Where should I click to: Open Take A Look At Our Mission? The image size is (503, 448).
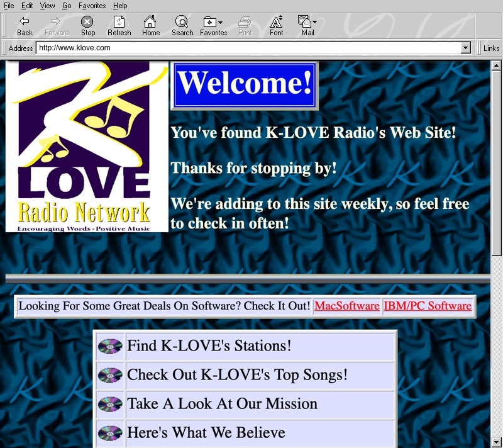coord(222,404)
